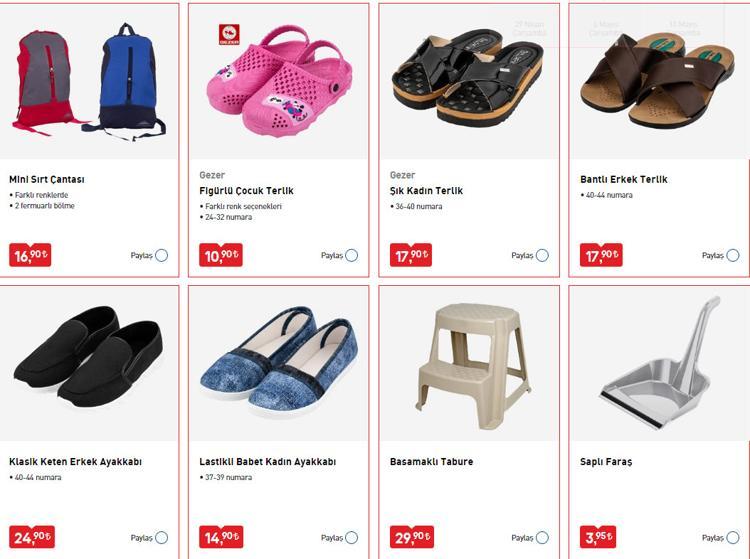Select Paylaş circle for Saplı Faraş
This screenshot has width=750, height=559.
pos(732,537)
